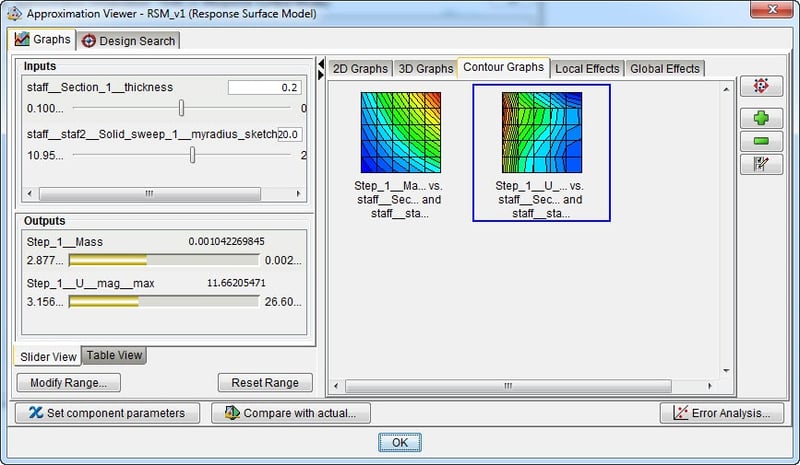The image size is (800, 465).
Task: Collapse left panel with left-pointing arrow
Action: coord(321,64)
